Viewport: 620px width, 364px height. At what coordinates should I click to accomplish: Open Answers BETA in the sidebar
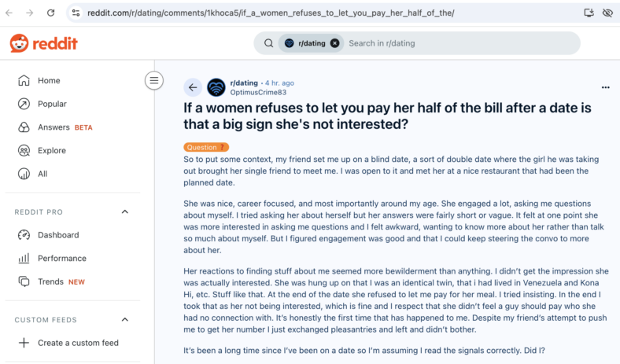click(65, 127)
